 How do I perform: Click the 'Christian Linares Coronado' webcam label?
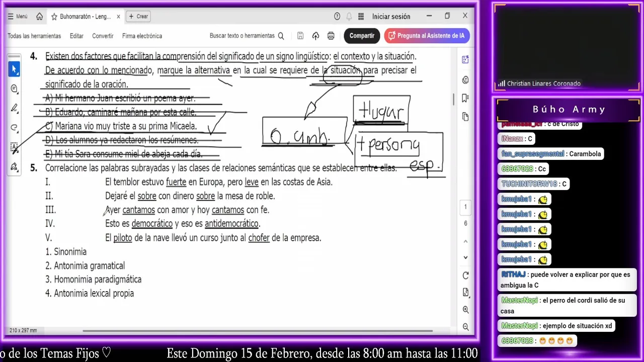tap(543, 84)
